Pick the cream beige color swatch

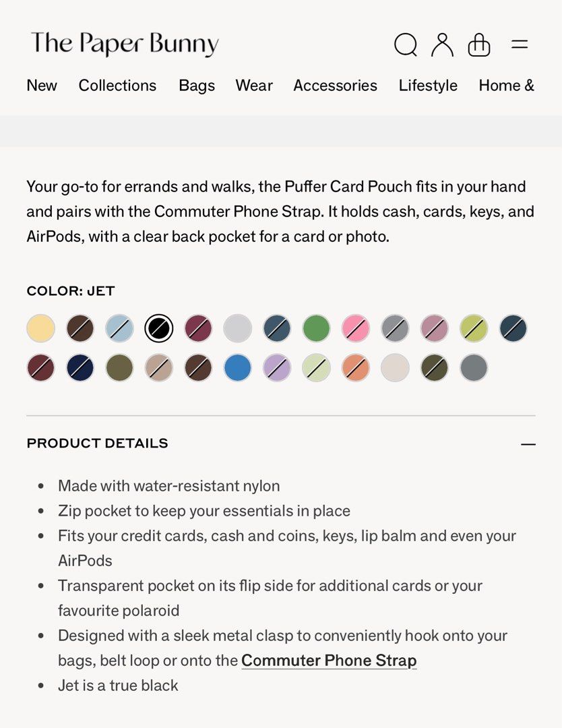tap(395, 368)
